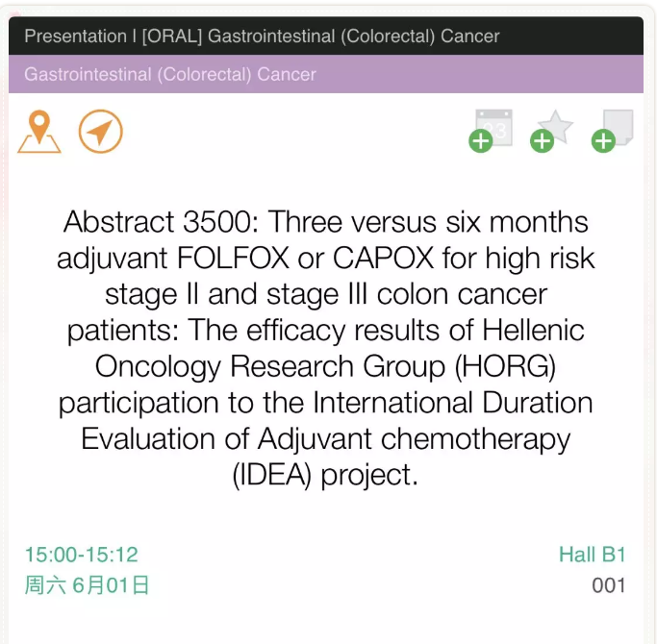Add session to calendar with calendar icon

click(494, 127)
